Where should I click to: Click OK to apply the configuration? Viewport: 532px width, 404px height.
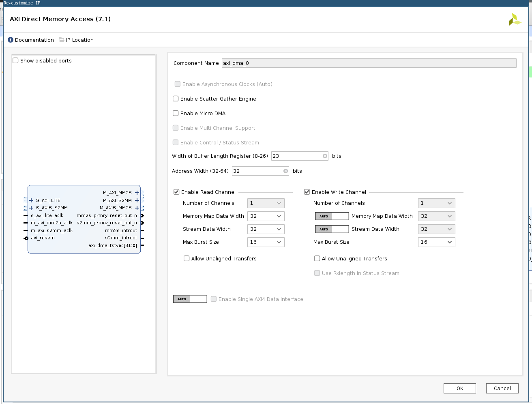[x=459, y=388]
